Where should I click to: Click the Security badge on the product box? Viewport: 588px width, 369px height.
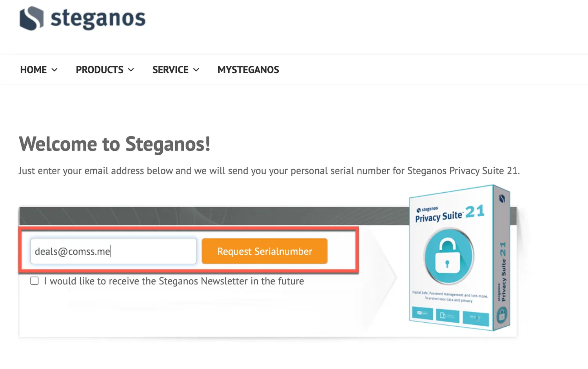475,317
